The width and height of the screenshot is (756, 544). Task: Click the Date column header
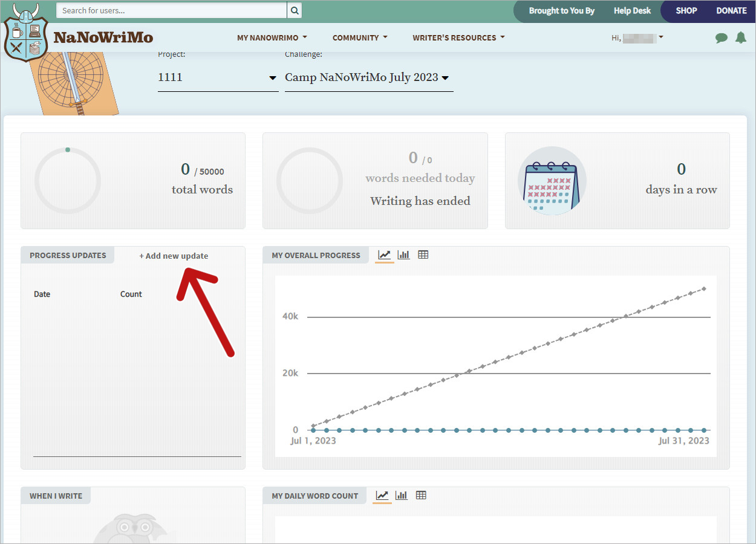(x=42, y=294)
